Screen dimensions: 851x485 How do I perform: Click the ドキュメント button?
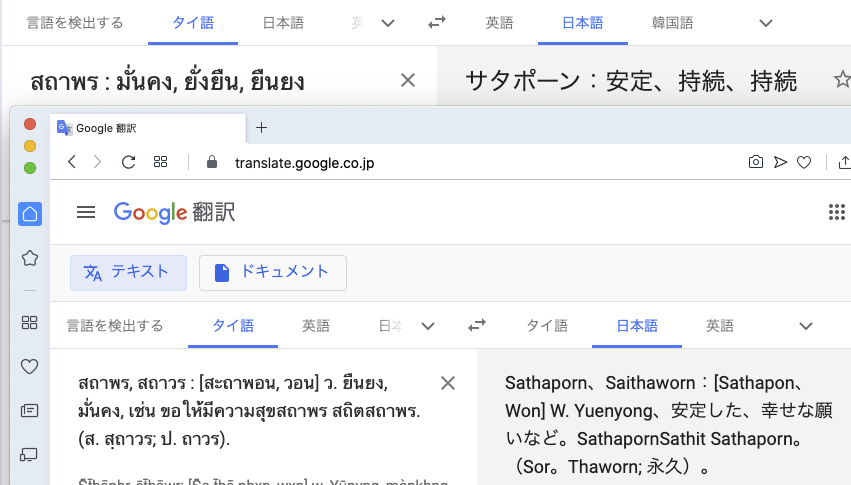(x=272, y=271)
